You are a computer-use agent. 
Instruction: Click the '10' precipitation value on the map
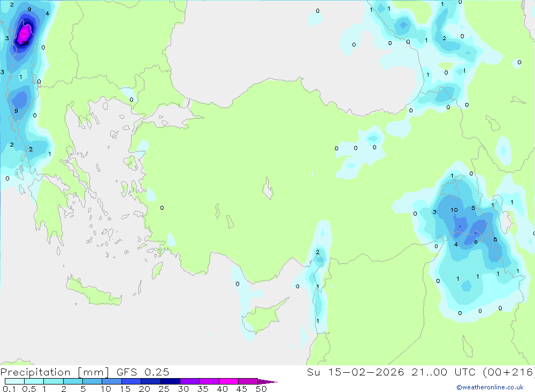pos(454,210)
